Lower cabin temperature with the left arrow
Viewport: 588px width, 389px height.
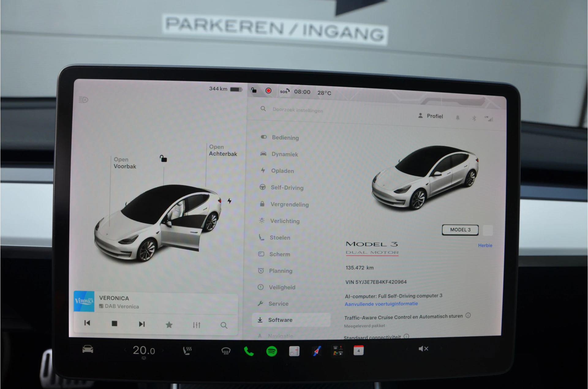(125, 350)
